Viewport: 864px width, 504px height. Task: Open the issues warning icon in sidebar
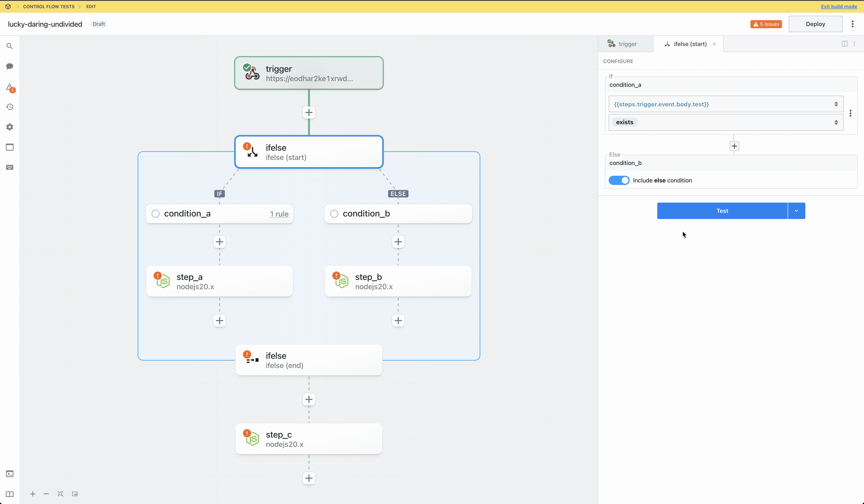10,87
